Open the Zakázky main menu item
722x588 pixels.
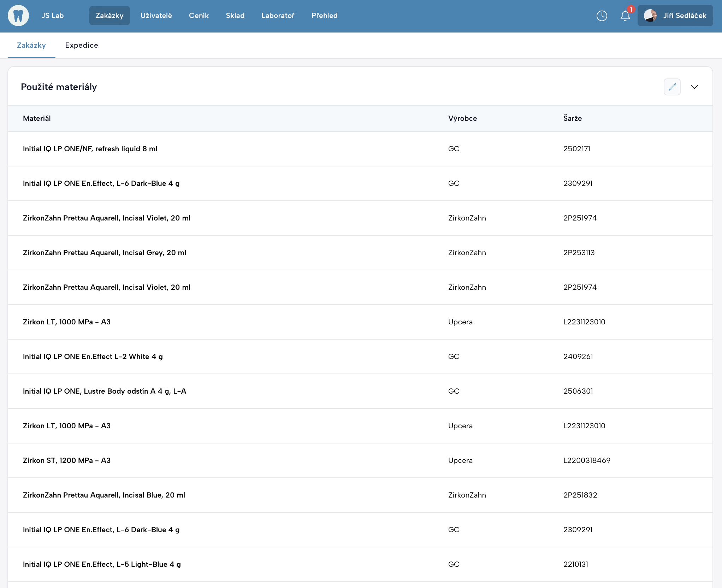(x=110, y=16)
